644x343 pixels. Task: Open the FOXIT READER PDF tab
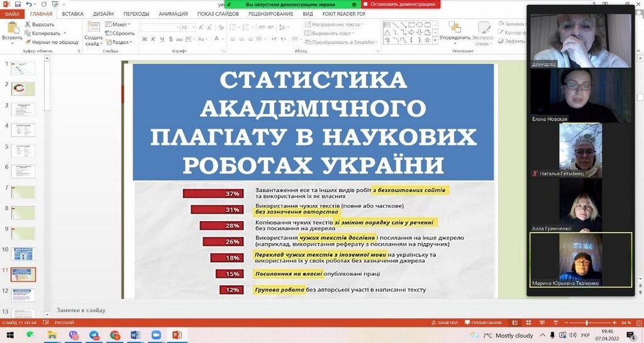pyautogui.click(x=344, y=14)
